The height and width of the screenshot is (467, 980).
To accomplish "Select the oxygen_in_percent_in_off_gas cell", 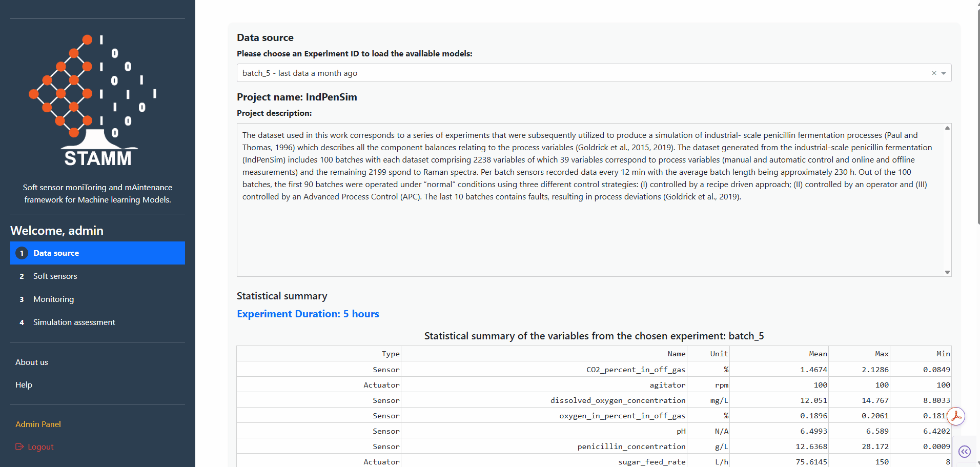I will click(x=544, y=415).
